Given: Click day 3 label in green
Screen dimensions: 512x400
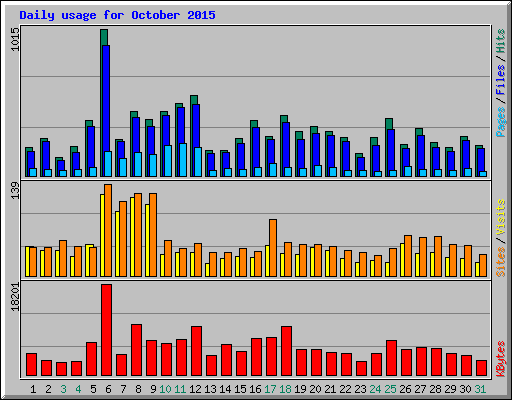Looking at the screenshot, I should click(x=63, y=389).
